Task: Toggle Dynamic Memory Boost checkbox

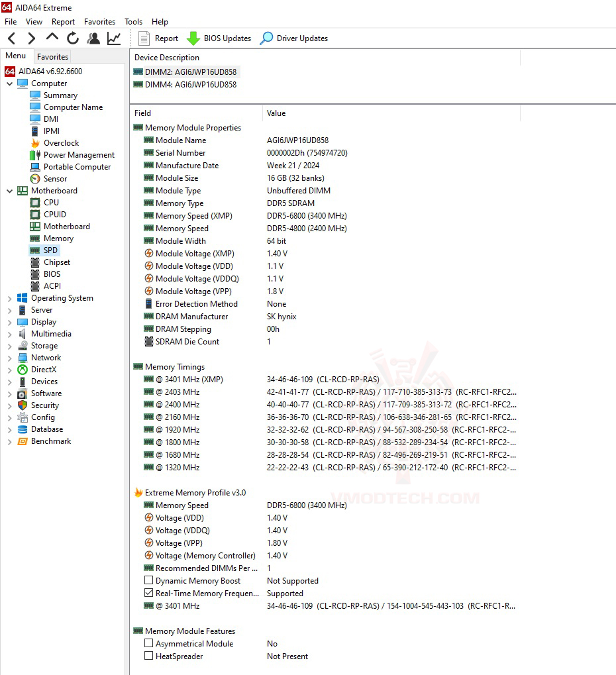Action: (148, 580)
